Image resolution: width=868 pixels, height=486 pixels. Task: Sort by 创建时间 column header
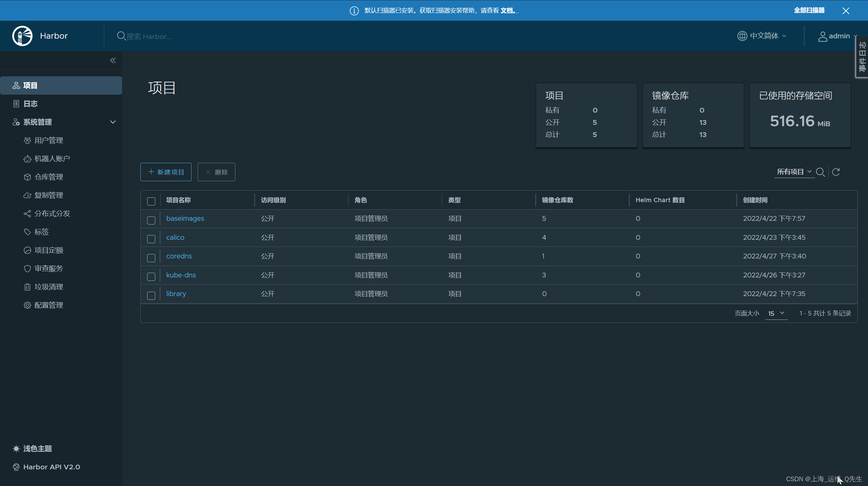755,200
